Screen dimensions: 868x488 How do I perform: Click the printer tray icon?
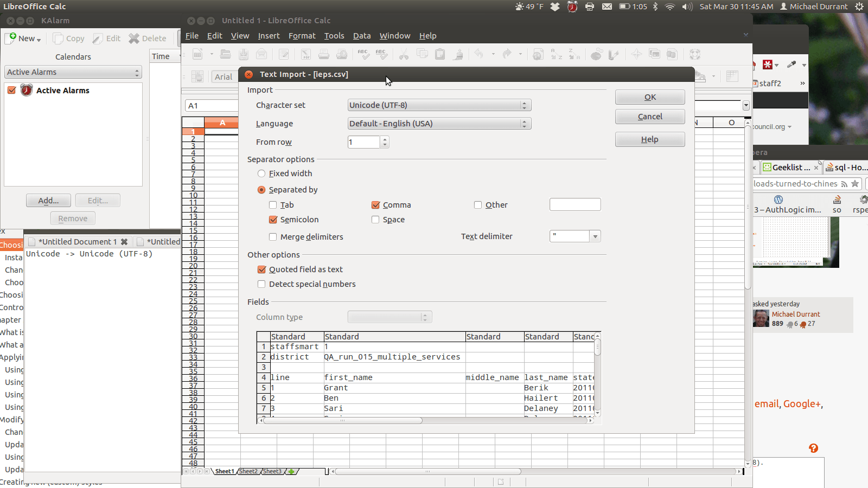click(590, 7)
